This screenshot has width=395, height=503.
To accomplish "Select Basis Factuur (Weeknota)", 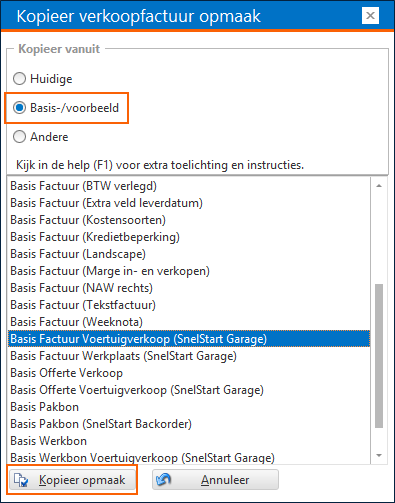I will (x=189, y=322).
